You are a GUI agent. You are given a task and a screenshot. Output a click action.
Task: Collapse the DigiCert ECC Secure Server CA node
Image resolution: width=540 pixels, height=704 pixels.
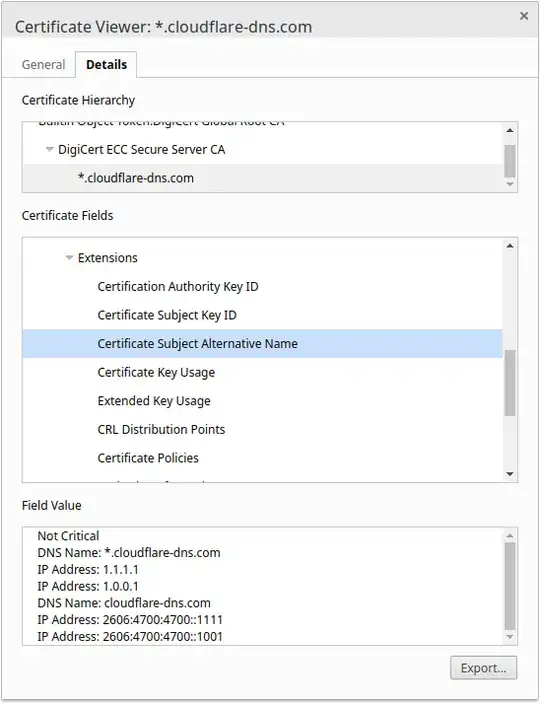pyautogui.click(x=50, y=150)
